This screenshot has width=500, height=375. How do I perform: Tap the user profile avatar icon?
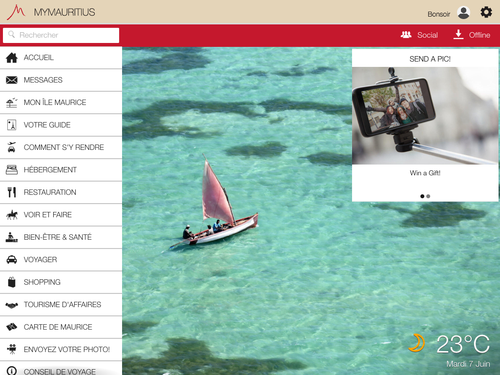(464, 13)
